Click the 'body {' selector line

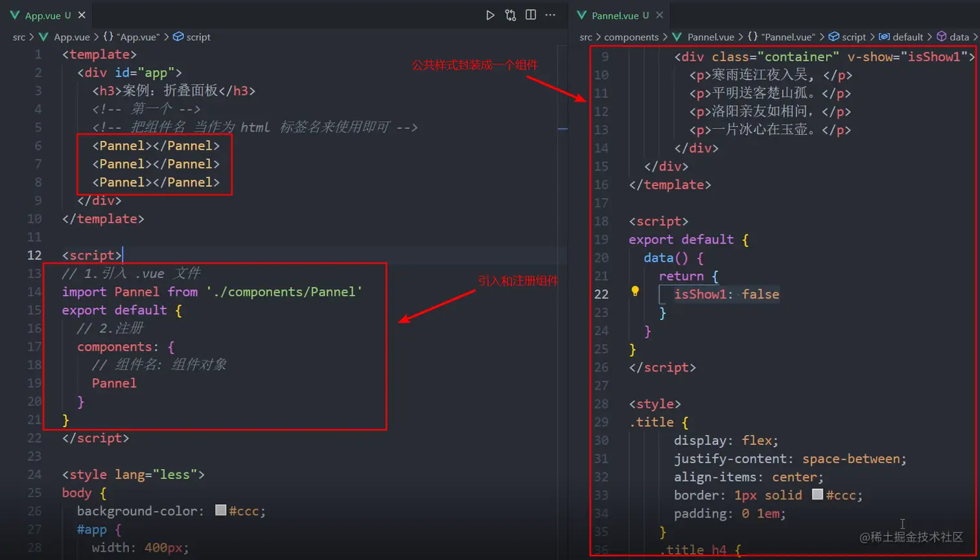click(x=84, y=493)
